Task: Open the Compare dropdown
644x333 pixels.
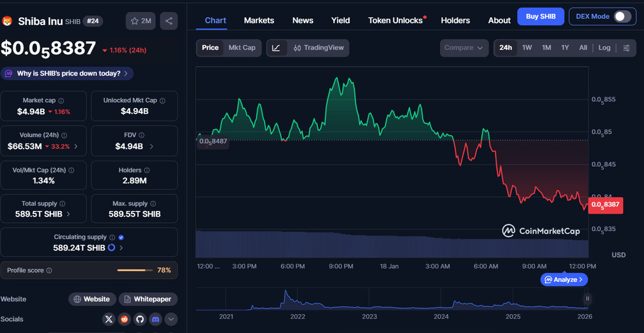Action: tap(464, 48)
